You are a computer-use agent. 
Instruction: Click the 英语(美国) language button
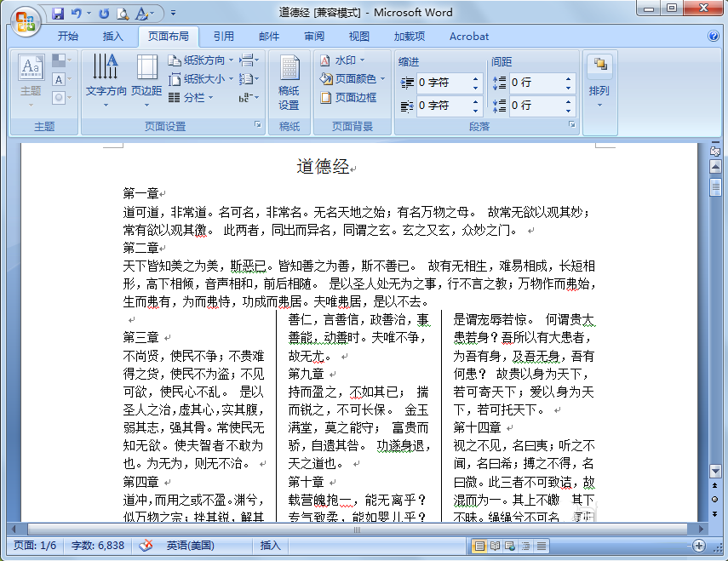[190, 546]
